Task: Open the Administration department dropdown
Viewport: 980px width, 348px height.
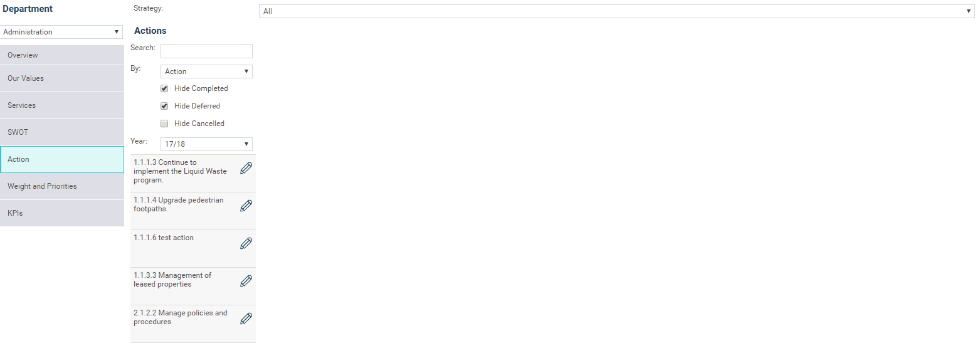Action: point(61,32)
